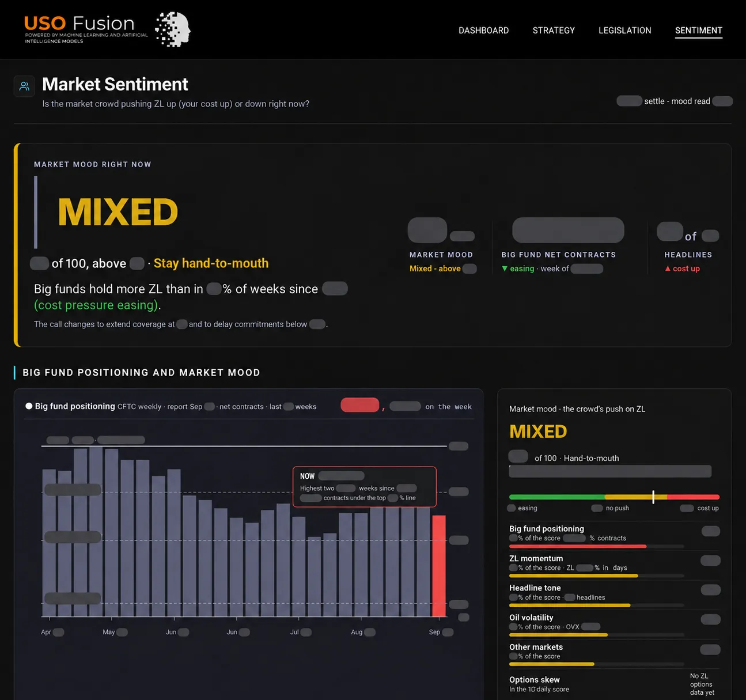Image resolution: width=746 pixels, height=700 pixels.
Task: Click the yellow MIXED title in mood panel
Action: point(538,432)
